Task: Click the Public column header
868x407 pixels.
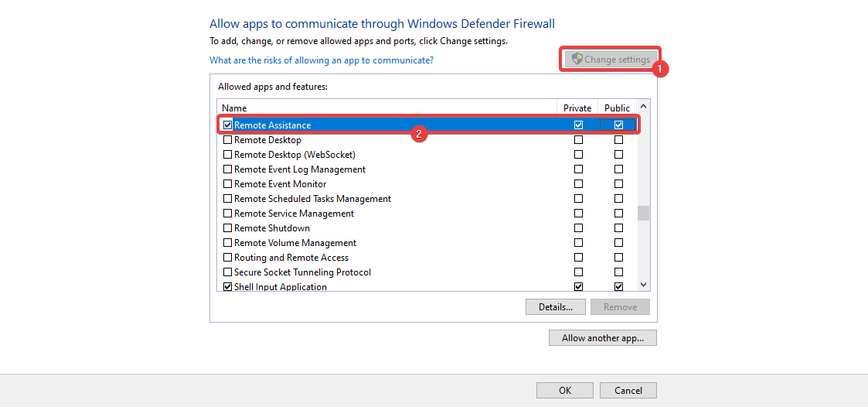Action: click(x=618, y=108)
